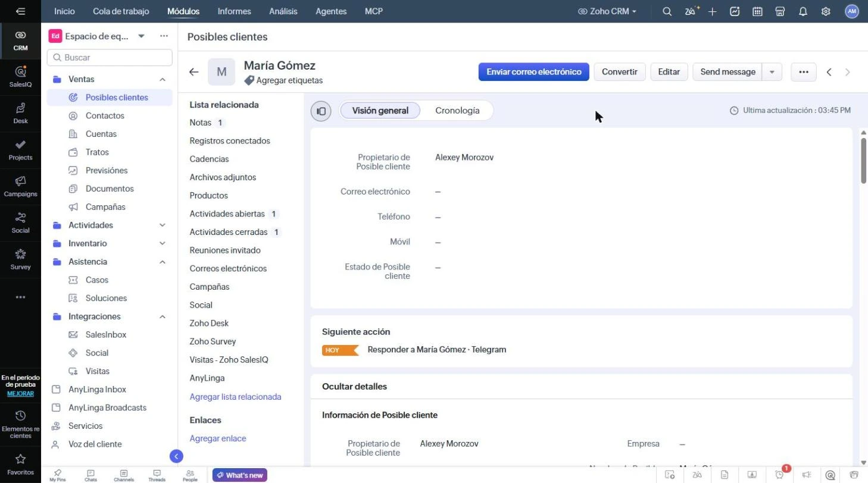This screenshot has width=868, height=483.
Task: Click the Buscar search field
Action: pos(110,58)
